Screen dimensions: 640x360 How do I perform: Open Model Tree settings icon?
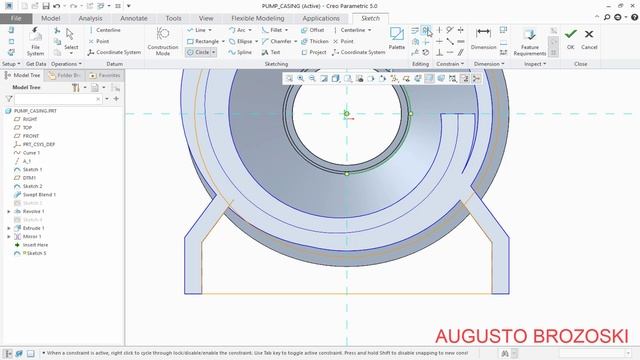(76, 87)
